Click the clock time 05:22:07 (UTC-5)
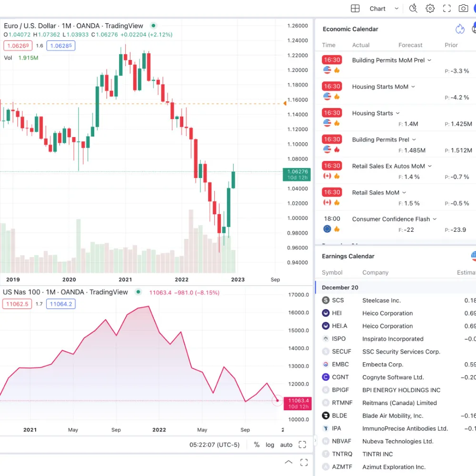 click(x=214, y=445)
